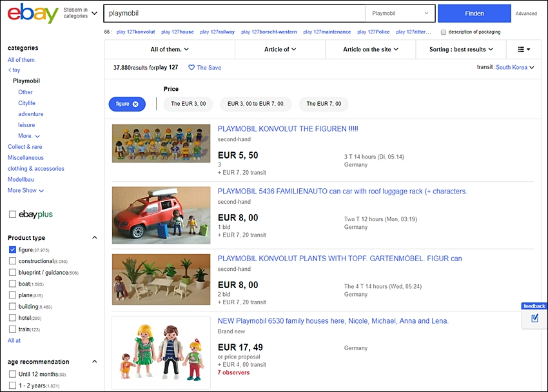Image resolution: width=548 pixels, height=392 pixels.
Task: Select the plane checkbox
Action: point(12,295)
